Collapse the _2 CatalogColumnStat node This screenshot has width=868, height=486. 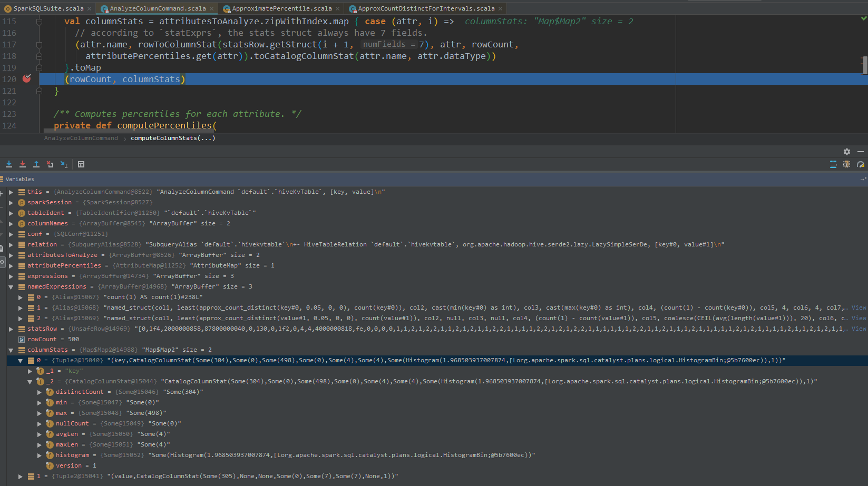(30, 382)
